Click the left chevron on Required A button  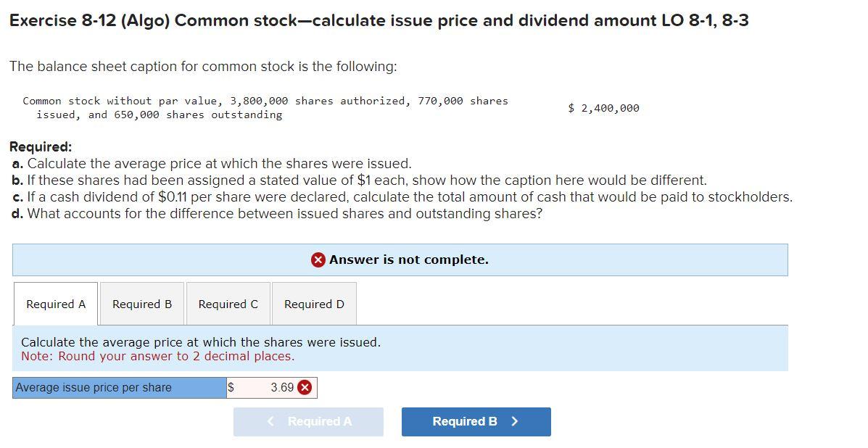pyautogui.click(x=269, y=421)
